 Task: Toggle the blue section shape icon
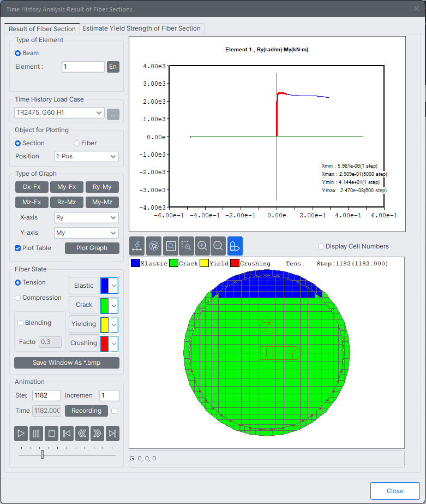(235, 246)
